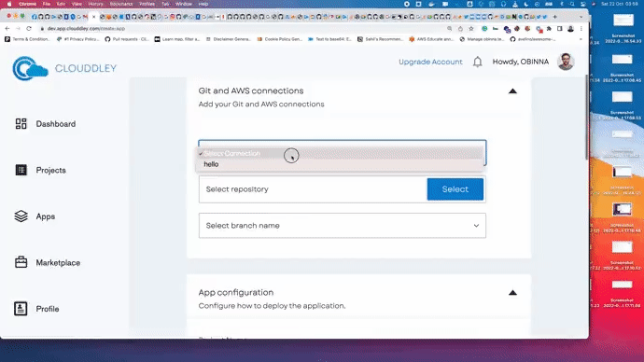Open the Chrome View menu
Viewport: 644px width, 362px height.
pos(77,4)
